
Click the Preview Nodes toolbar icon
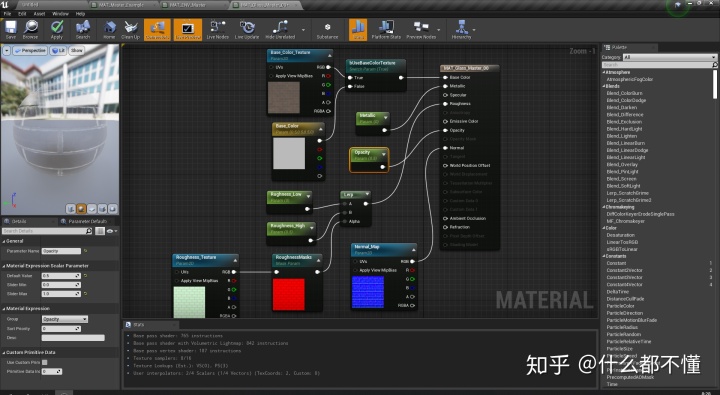[421, 29]
